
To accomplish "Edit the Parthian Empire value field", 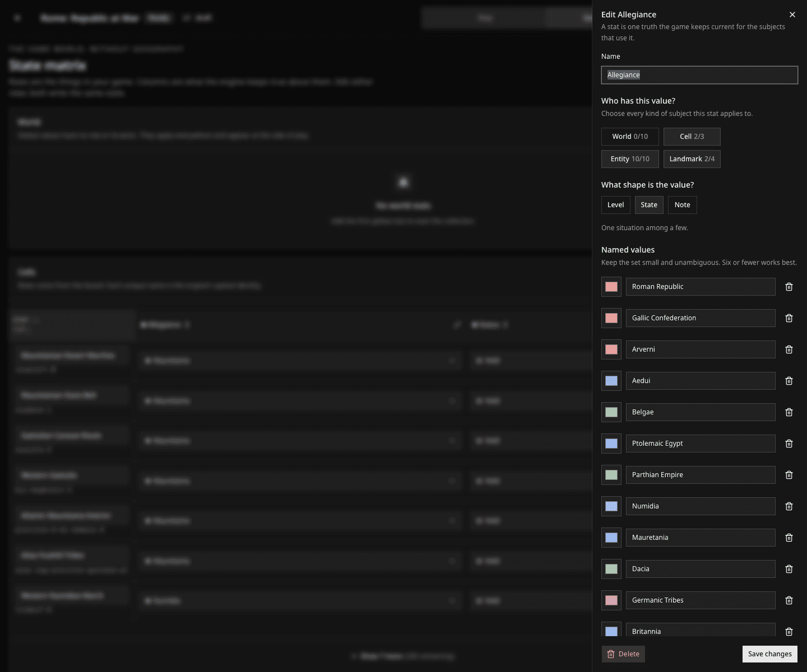I will click(x=701, y=475).
